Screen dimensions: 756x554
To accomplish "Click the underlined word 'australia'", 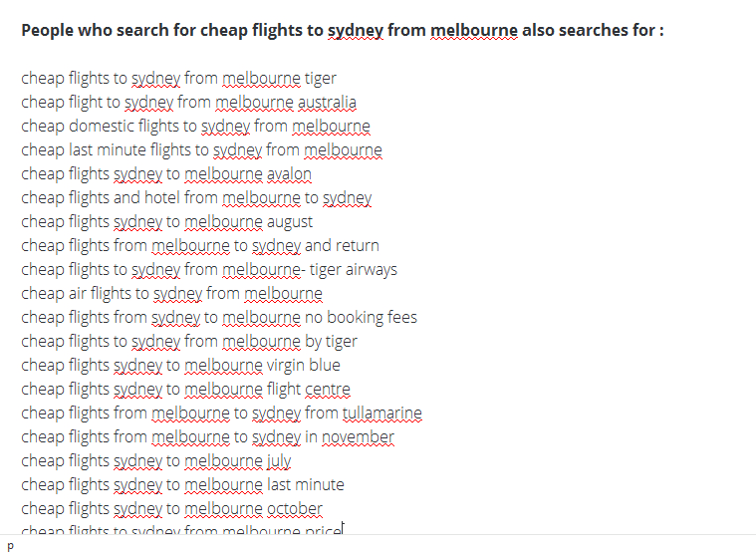I will pos(327,103).
